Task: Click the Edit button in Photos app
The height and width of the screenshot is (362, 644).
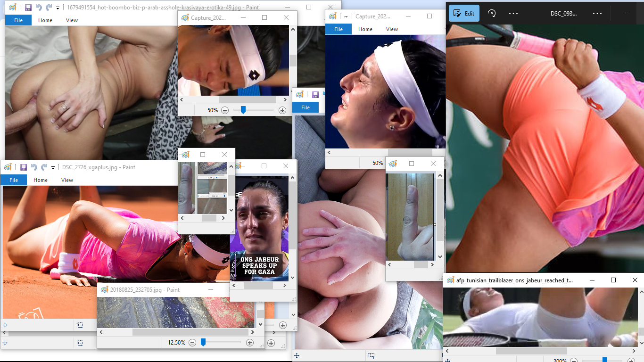Action: [x=464, y=13]
